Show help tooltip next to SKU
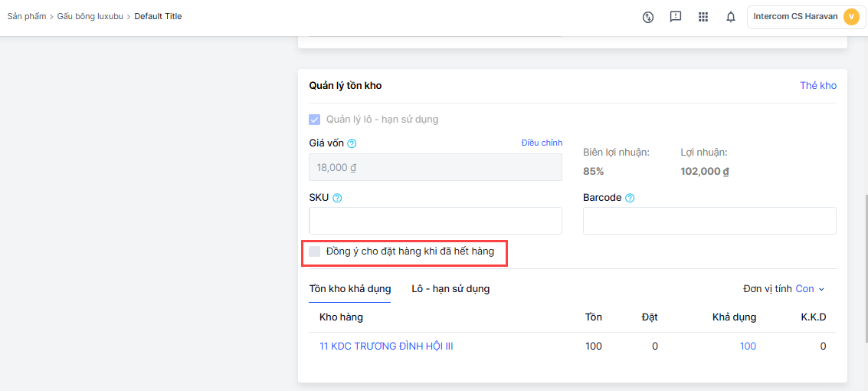This screenshot has height=391, width=868. (x=337, y=198)
